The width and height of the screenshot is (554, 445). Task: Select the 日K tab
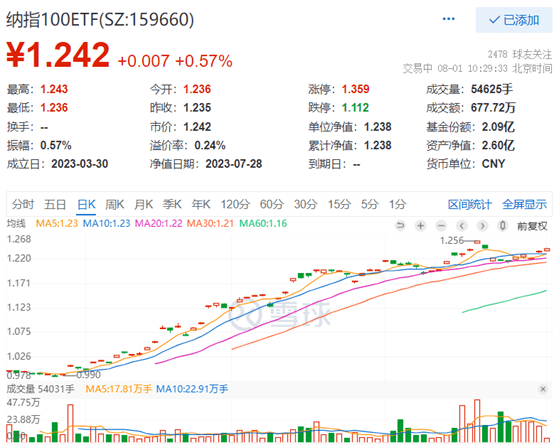point(86,204)
